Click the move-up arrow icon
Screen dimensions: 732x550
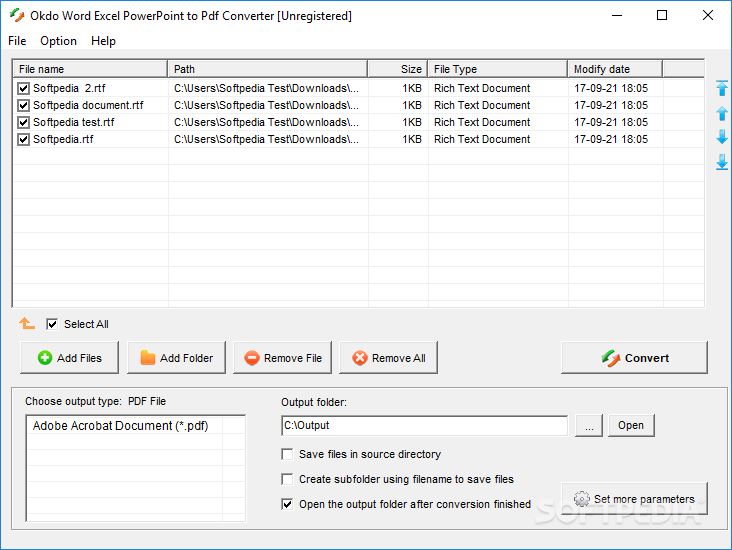722,113
